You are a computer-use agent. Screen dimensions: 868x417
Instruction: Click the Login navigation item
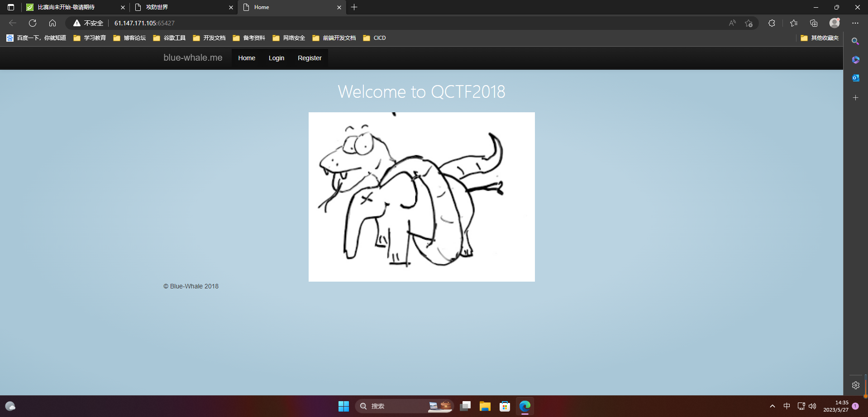coord(276,58)
